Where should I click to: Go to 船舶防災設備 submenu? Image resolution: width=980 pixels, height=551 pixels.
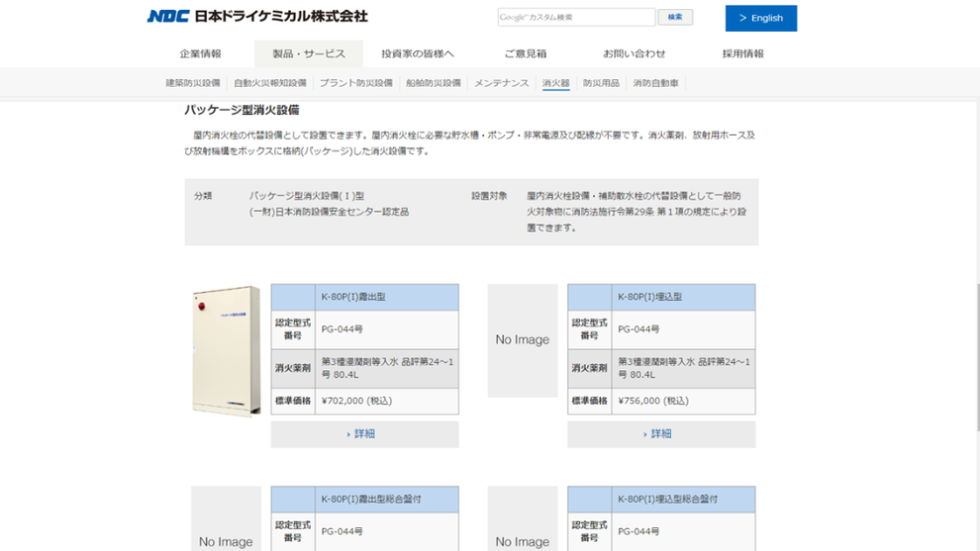(x=434, y=83)
